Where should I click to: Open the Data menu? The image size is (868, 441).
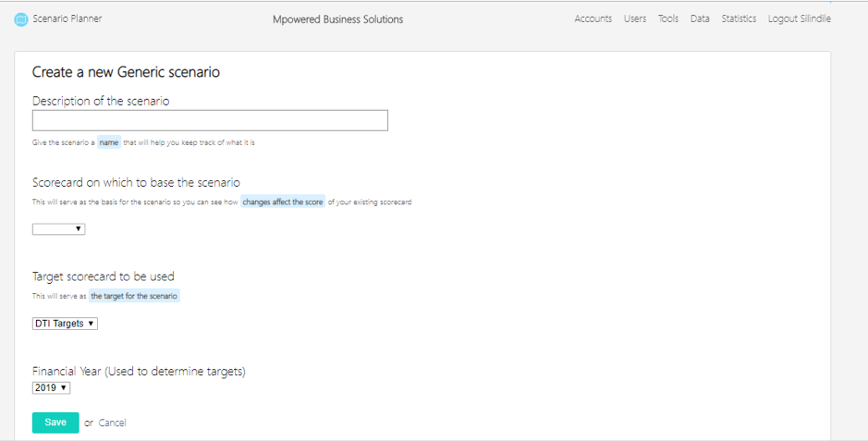point(700,18)
